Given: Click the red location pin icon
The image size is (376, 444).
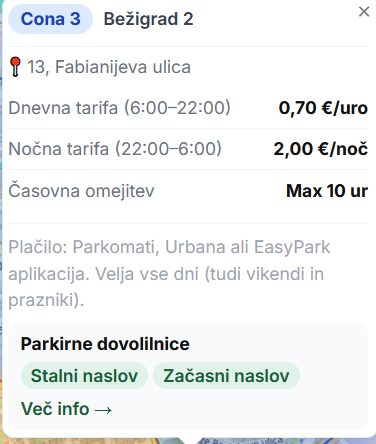Looking at the screenshot, I should (15, 67).
